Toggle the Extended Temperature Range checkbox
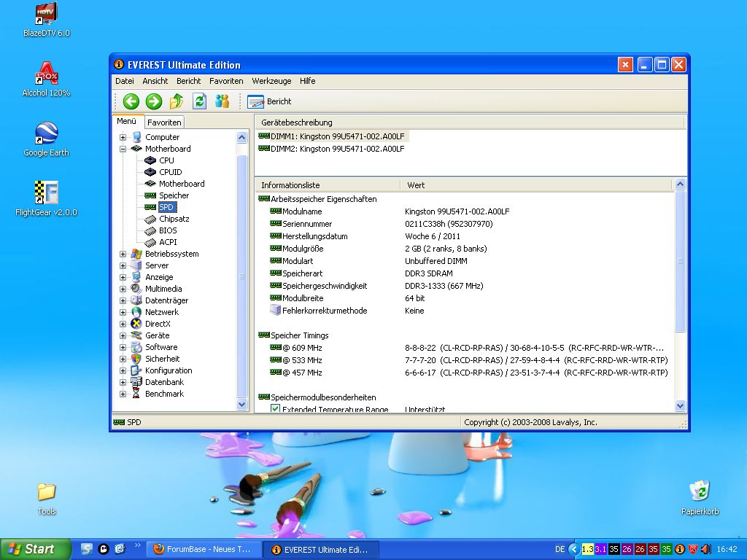The height and width of the screenshot is (560, 747). coord(275,408)
